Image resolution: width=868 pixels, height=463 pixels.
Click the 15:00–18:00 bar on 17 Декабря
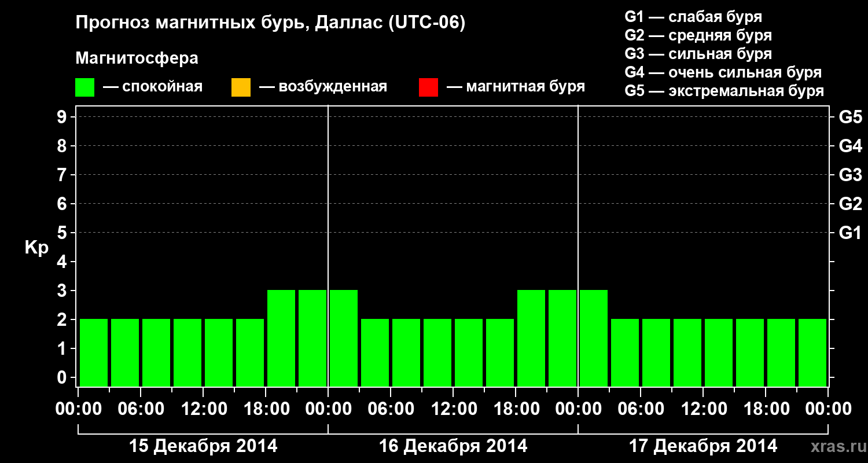click(750, 352)
